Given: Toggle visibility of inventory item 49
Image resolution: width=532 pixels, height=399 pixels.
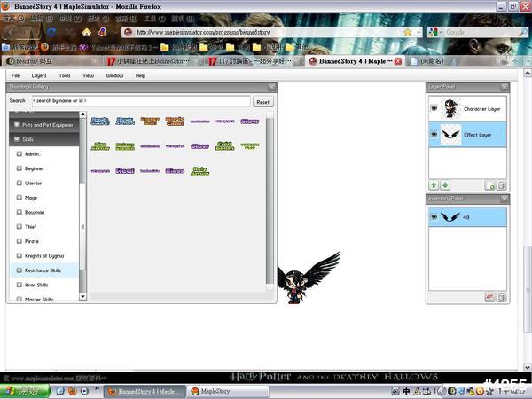Looking at the screenshot, I should 434,217.
